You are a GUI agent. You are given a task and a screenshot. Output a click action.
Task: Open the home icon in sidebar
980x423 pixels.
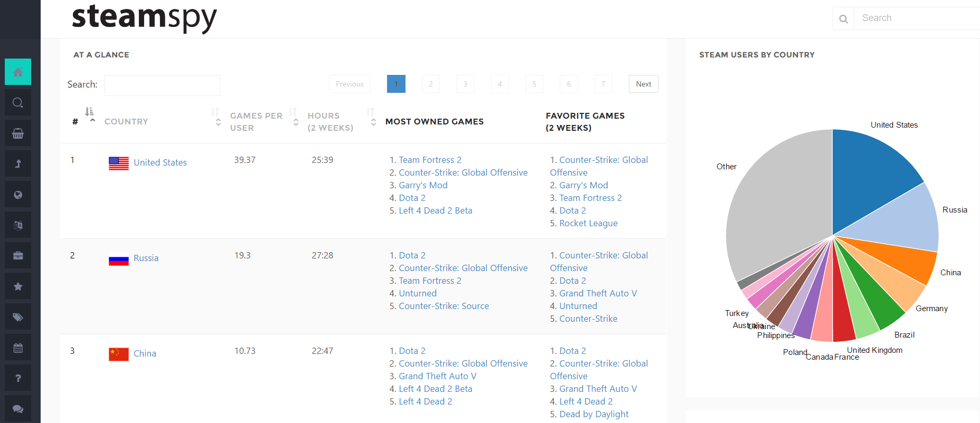coord(18,72)
